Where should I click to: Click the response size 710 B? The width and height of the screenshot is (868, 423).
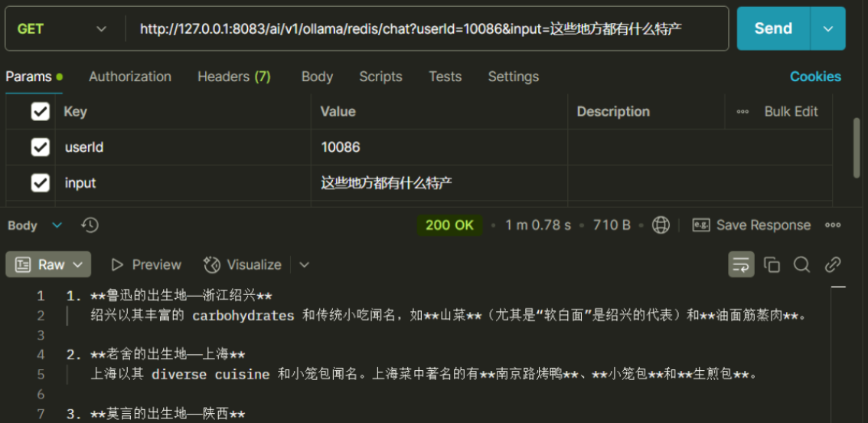[612, 225]
